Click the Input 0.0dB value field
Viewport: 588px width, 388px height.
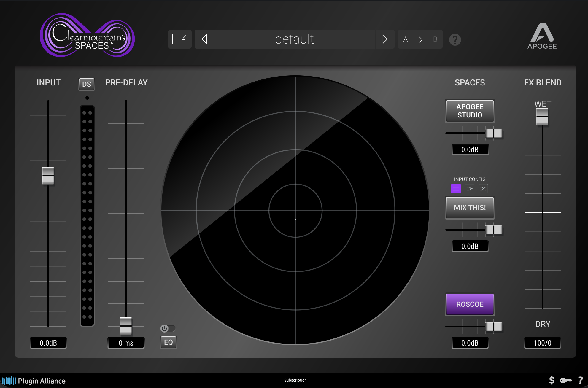(48, 343)
